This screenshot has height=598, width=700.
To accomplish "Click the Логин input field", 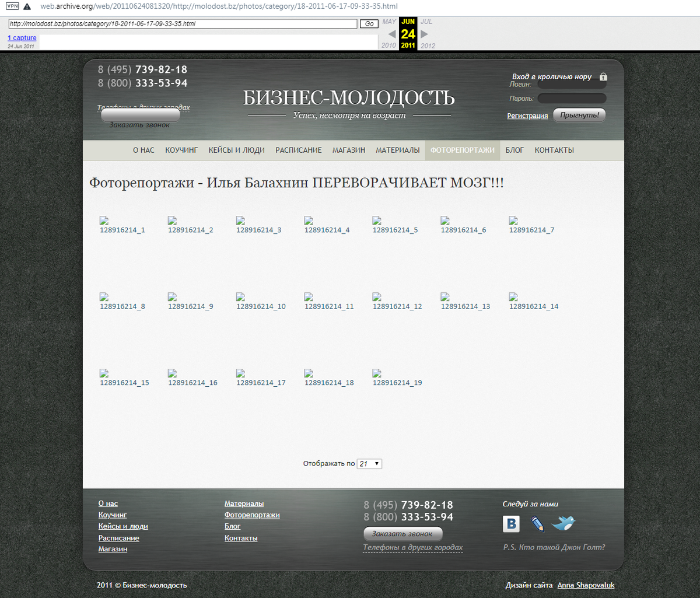I will pos(572,85).
